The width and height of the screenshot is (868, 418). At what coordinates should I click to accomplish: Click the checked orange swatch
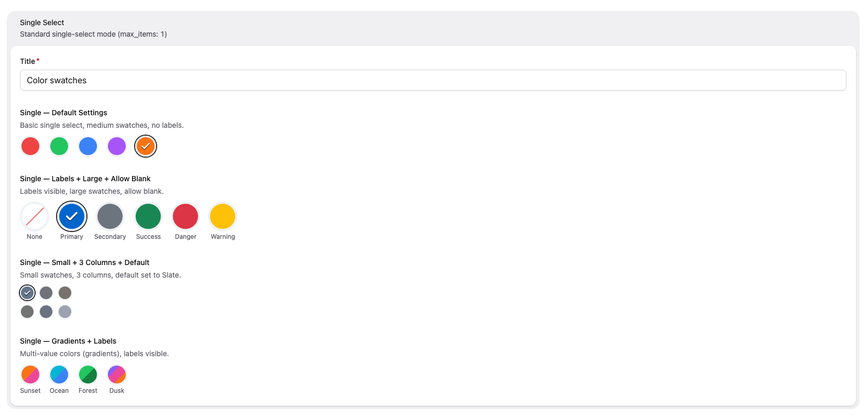coord(146,146)
